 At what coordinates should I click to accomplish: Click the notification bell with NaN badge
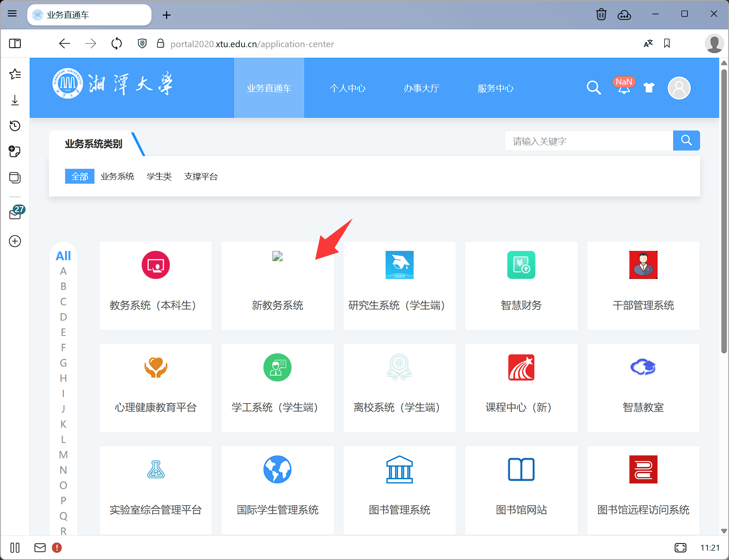[x=623, y=88]
